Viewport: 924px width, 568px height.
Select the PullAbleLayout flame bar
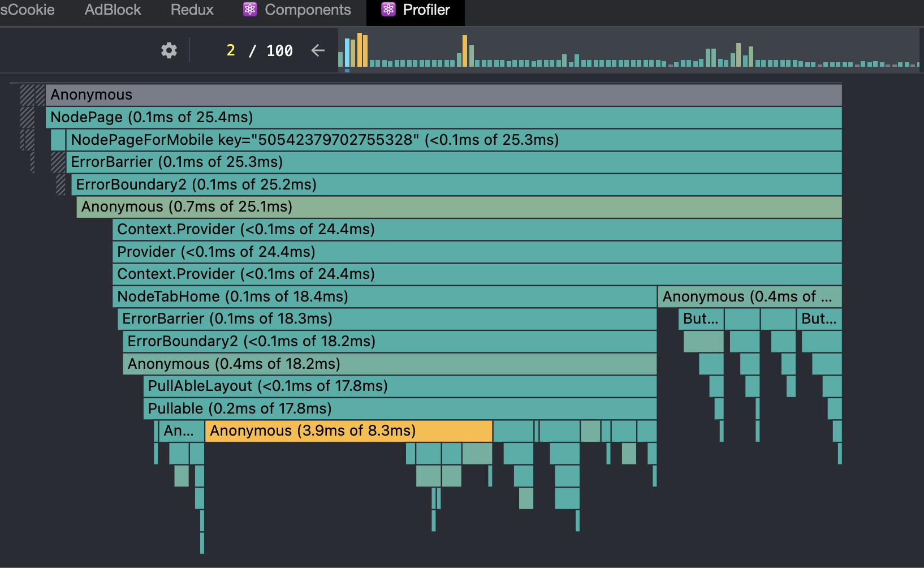(x=400, y=386)
